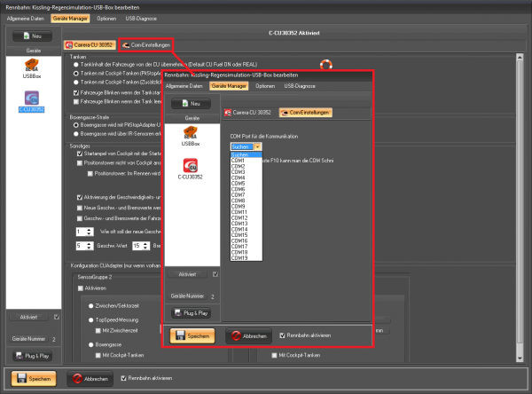Image resolution: width=532 pixels, height=394 pixels.
Task: Toggle Startampel von Cockpit checkbox
Action: click(x=80, y=154)
